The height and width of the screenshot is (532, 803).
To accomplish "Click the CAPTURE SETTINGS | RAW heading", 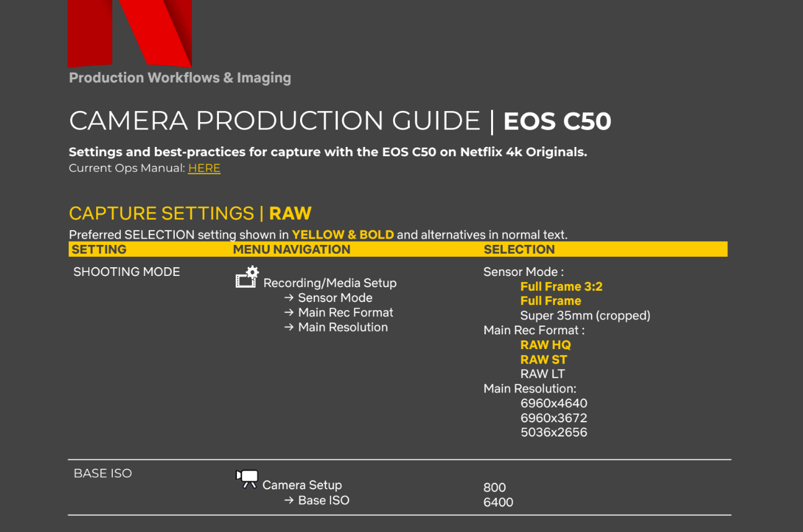I will point(190,213).
